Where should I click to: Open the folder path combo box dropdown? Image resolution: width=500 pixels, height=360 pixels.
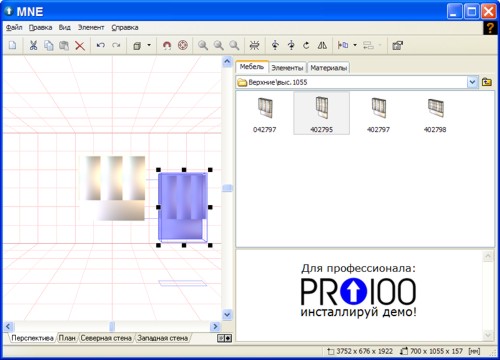coord(472,82)
